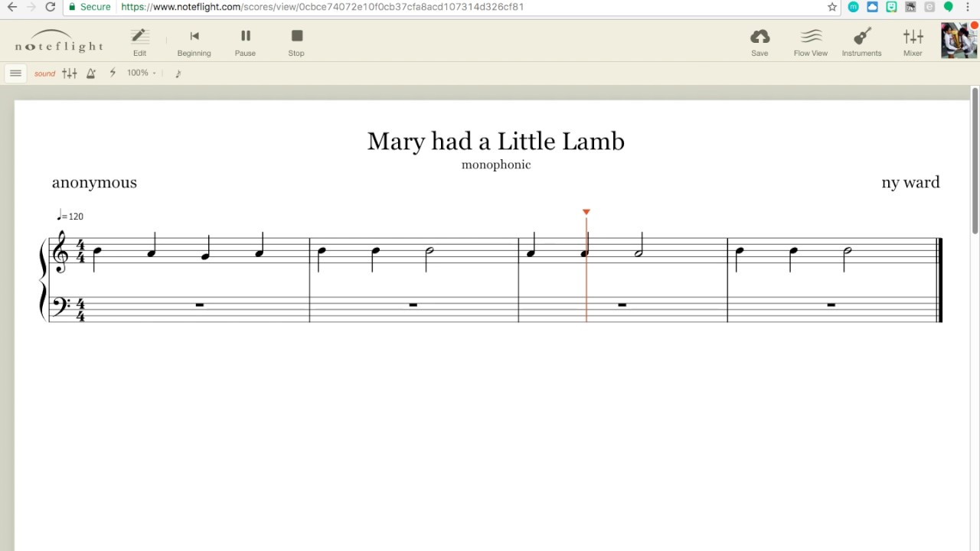This screenshot has width=980, height=551.
Task: Select bass staff rest in measure one
Action: 199,305
